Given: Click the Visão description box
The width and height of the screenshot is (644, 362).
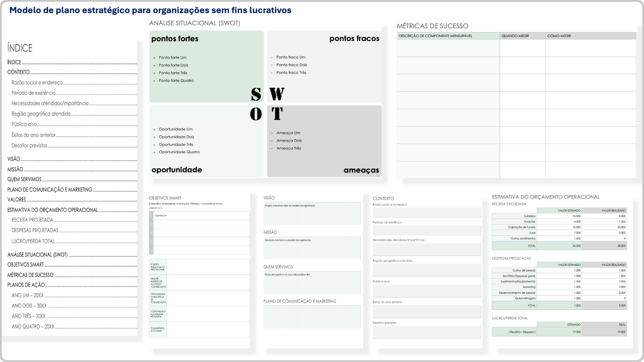Looking at the screenshot, I should click(312, 214).
